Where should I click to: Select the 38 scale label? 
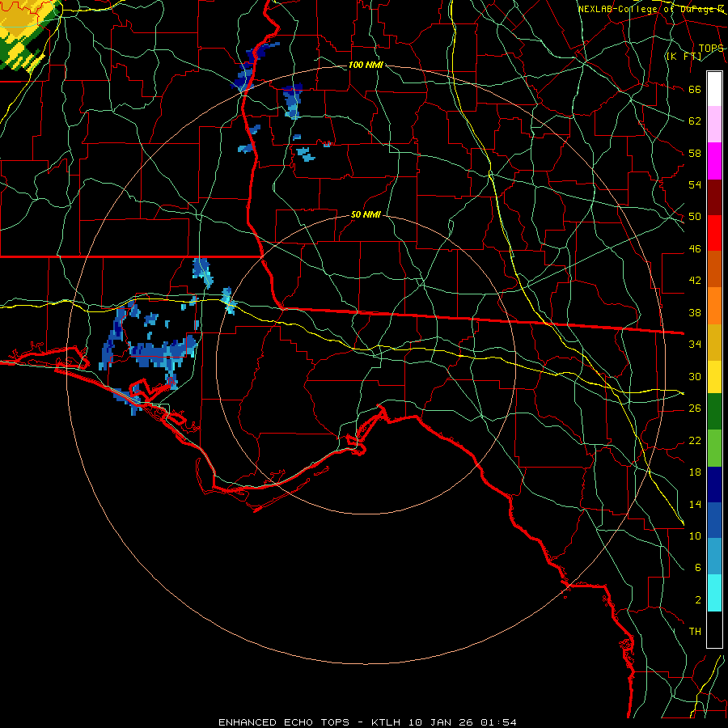point(695,312)
